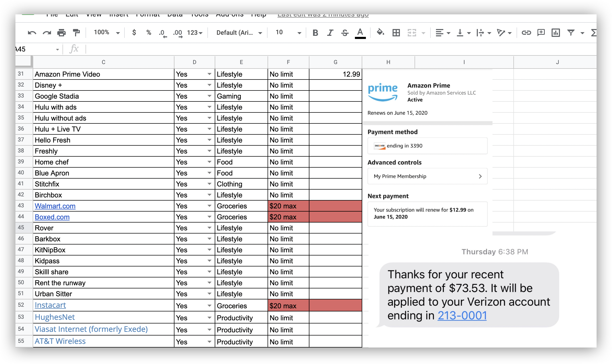Click the Amazon Prime logo thumbnail
This screenshot has width=612, height=364.
383,92
